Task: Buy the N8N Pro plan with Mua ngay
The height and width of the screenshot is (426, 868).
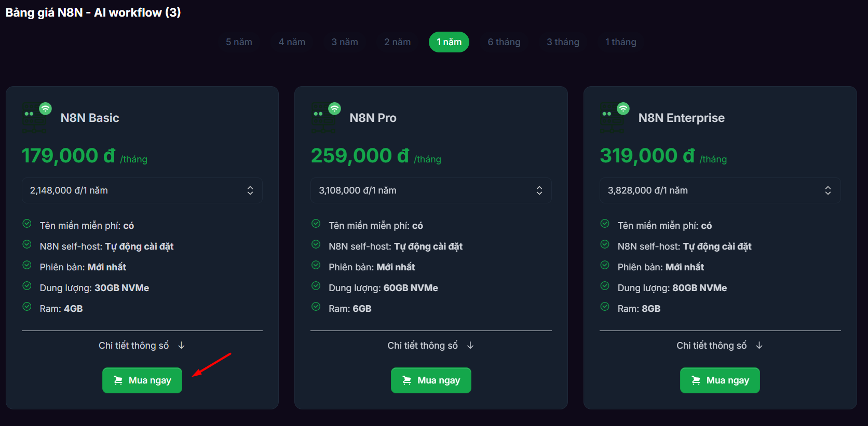Action: (x=431, y=380)
